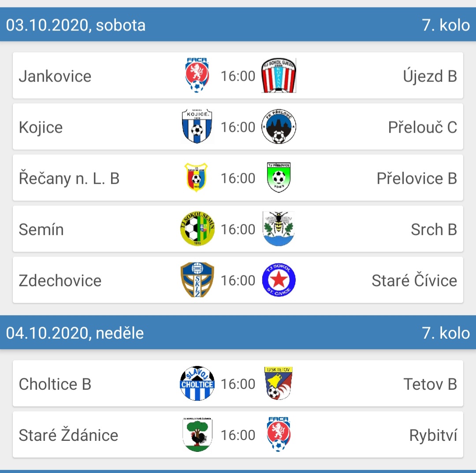The image size is (476, 473).
Task: Select the Sokol Kojice shield logo
Action: [x=197, y=126]
